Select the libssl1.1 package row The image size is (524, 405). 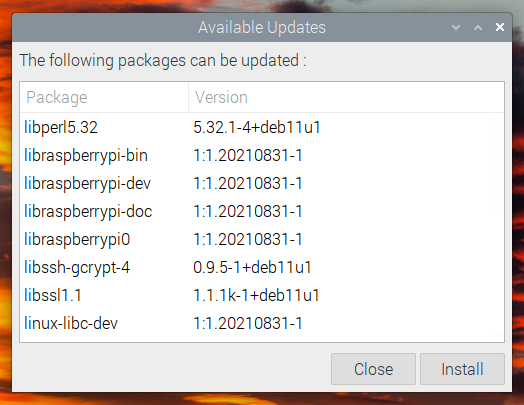[262, 295]
